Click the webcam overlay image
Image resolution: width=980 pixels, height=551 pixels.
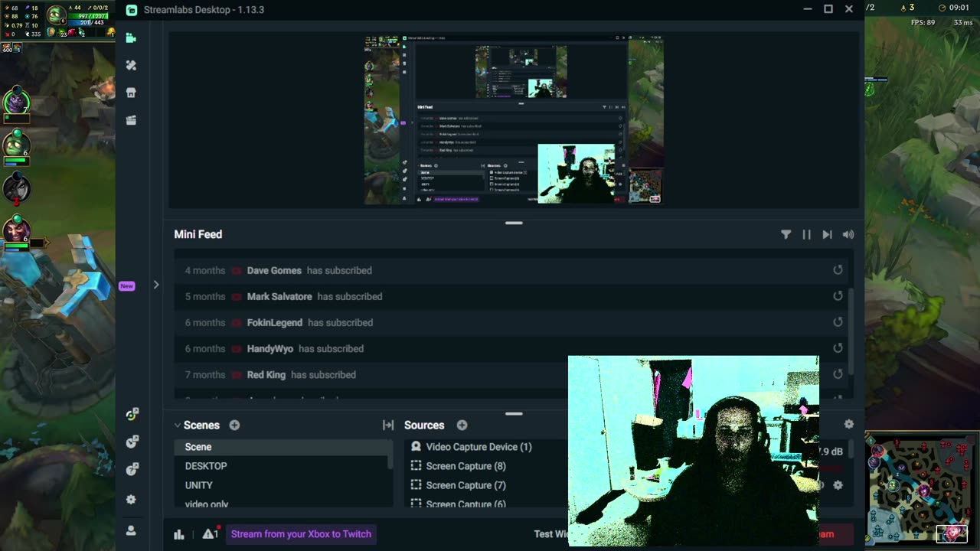pyautogui.click(x=693, y=451)
